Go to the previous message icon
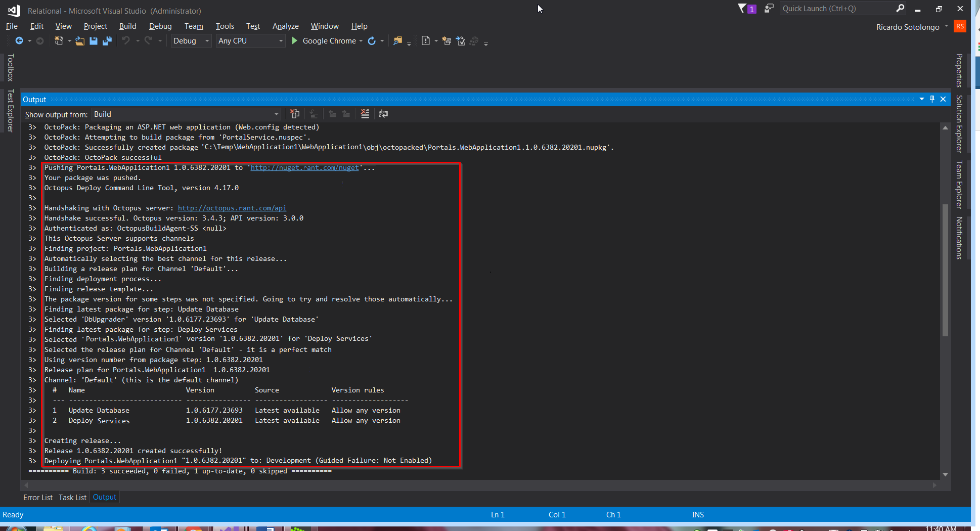 pyautogui.click(x=332, y=114)
